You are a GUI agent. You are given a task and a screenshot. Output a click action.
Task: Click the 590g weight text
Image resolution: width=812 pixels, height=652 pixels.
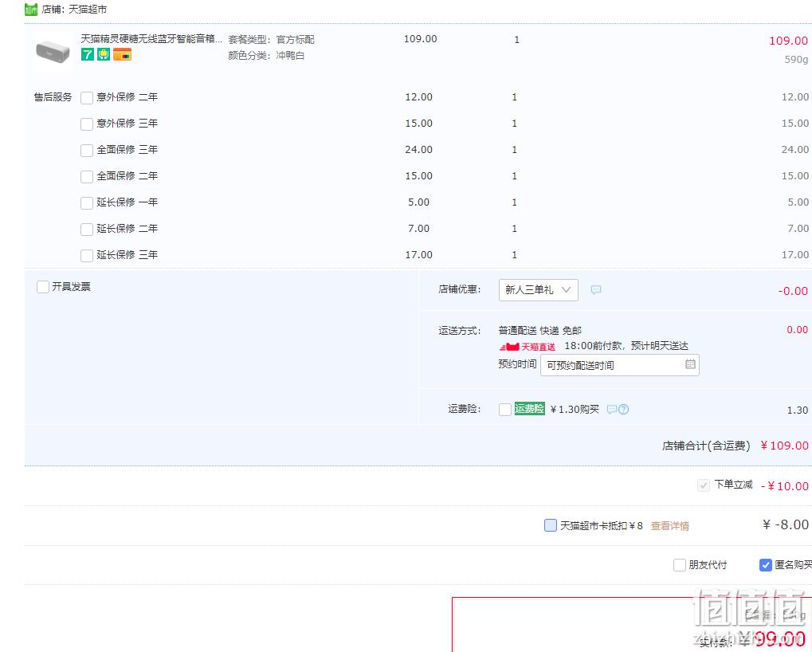coord(796,60)
